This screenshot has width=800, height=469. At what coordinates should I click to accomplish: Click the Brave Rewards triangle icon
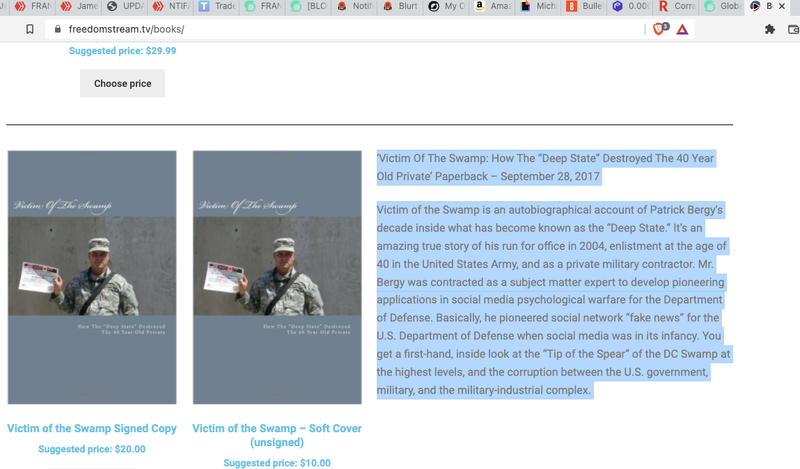(682, 29)
